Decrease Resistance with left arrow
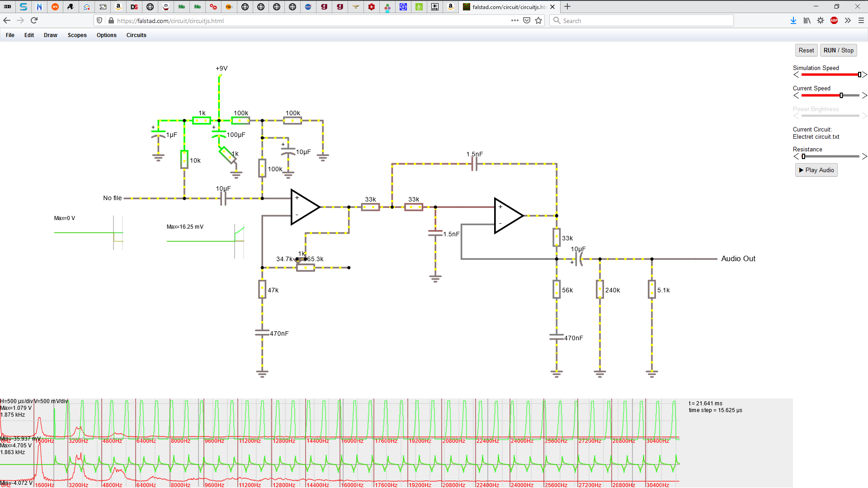868x488 pixels. 796,156
